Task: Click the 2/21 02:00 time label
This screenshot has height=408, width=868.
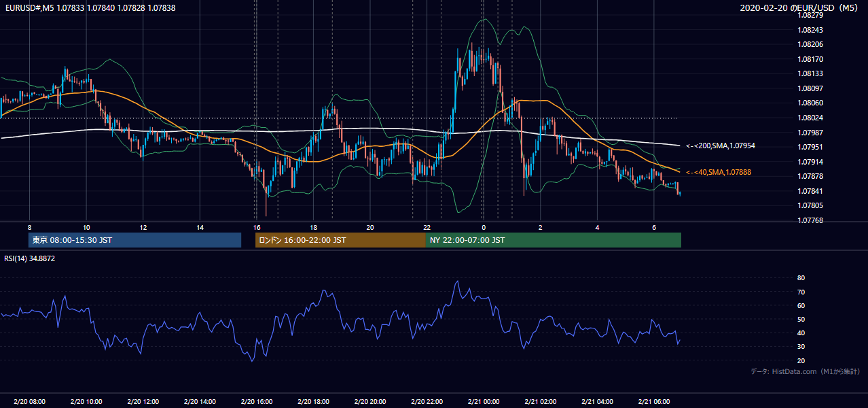Action: (x=540, y=402)
